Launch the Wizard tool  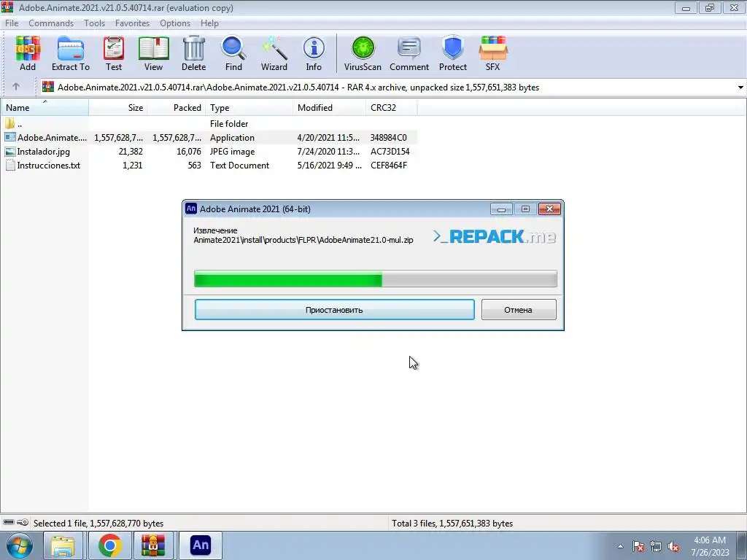click(x=274, y=53)
